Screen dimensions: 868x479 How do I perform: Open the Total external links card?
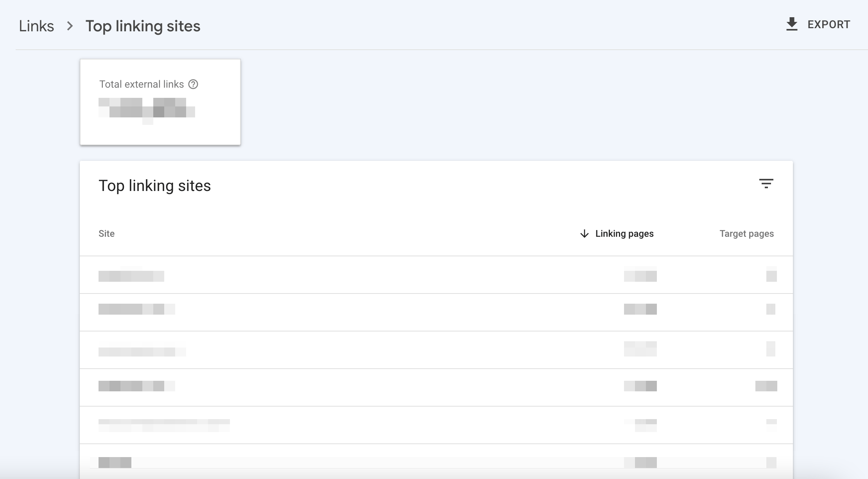(160, 102)
